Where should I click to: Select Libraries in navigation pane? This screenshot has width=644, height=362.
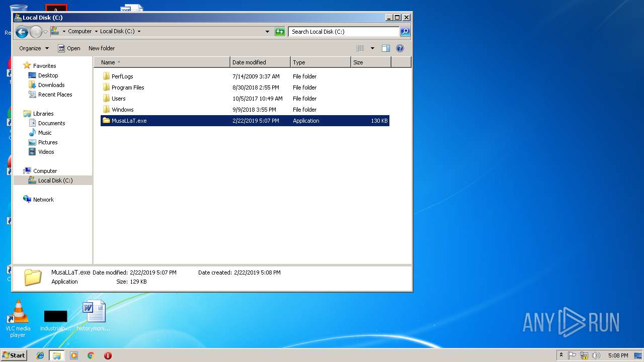(x=43, y=114)
